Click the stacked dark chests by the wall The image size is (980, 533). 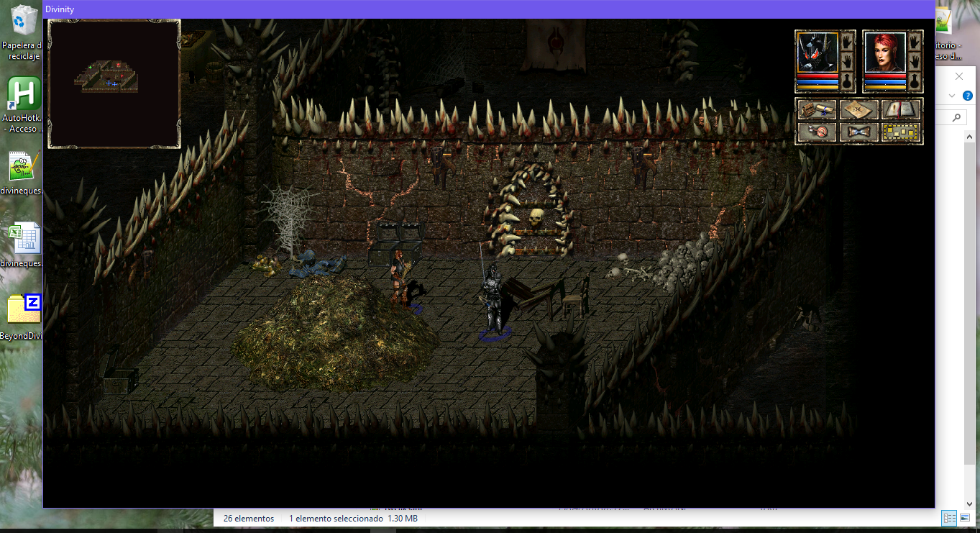(395, 242)
